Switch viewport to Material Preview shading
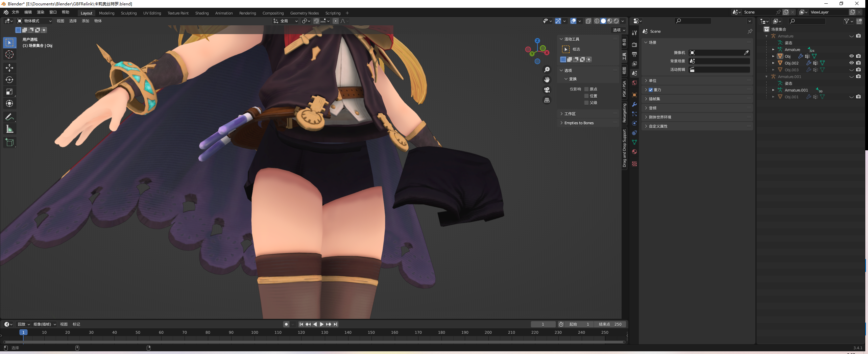This screenshot has width=868, height=354. pos(610,21)
